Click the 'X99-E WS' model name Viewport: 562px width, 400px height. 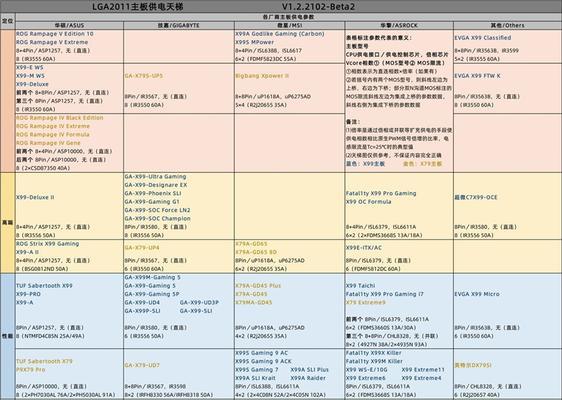(30, 67)
